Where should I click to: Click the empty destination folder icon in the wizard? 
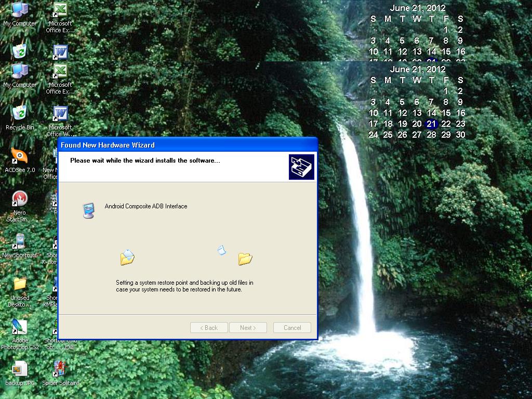[245, 259]
